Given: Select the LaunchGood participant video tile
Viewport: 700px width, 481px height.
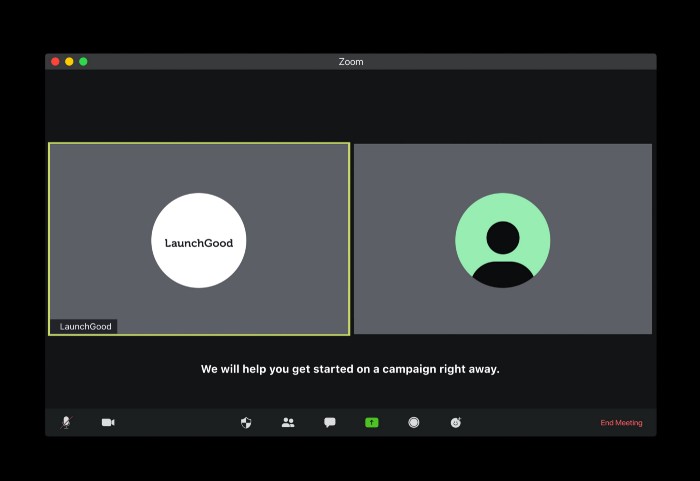Looking at the screenshot, I should point(199,239).
